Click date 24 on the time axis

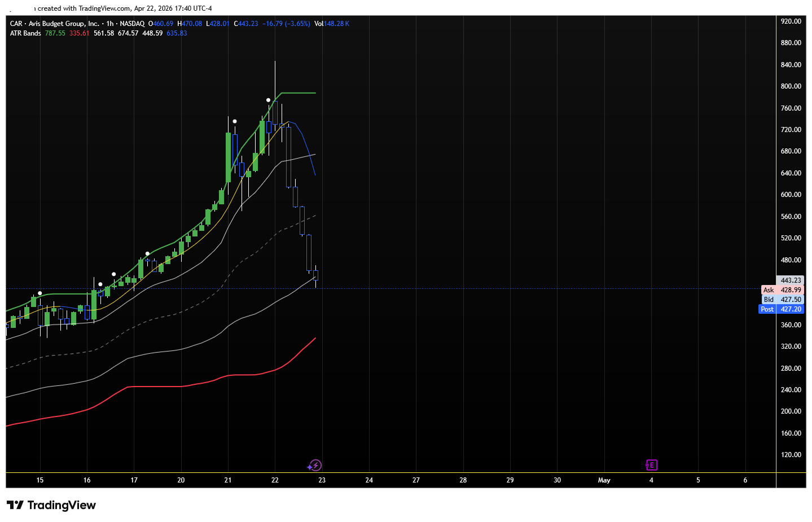(369, 480)
